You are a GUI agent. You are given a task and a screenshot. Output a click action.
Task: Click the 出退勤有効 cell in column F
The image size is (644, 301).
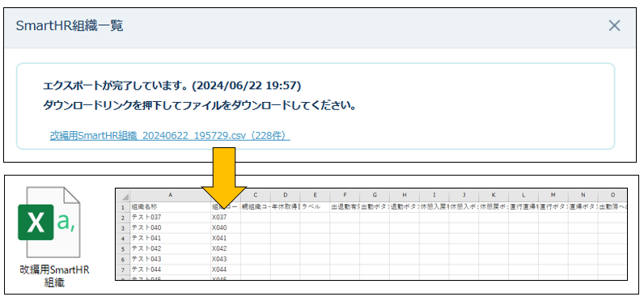(345, 207)
